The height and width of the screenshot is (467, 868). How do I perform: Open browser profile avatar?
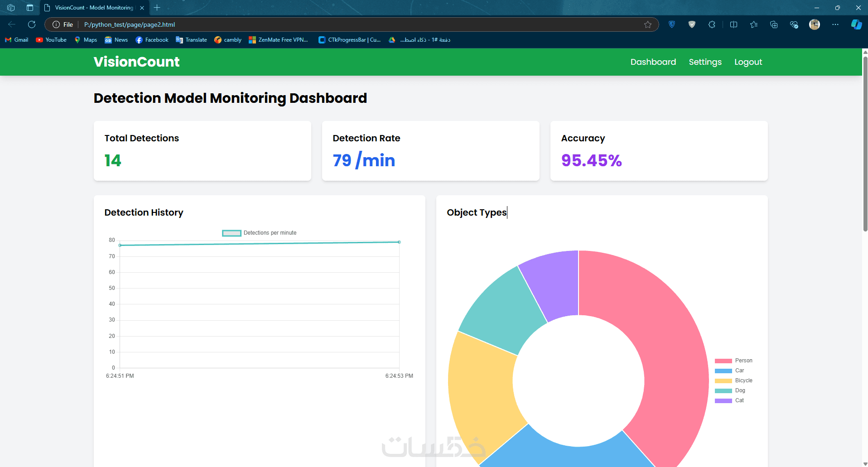pos(815,24)
